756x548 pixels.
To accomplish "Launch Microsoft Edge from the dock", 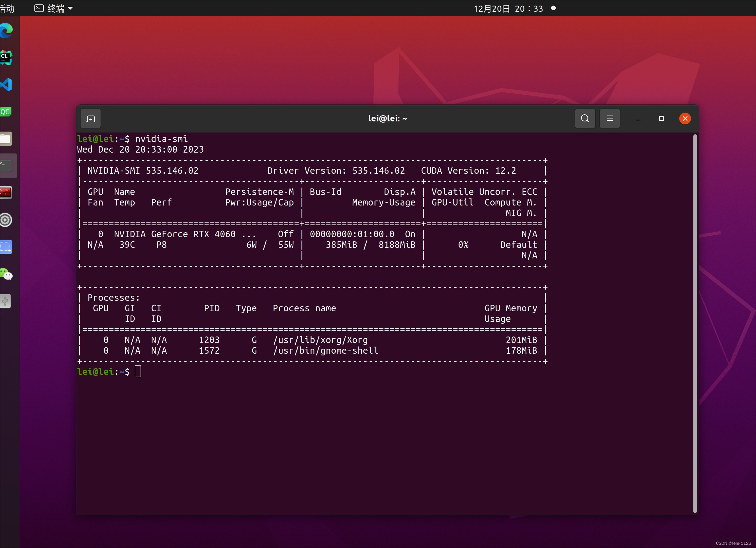I will point(6,31).
